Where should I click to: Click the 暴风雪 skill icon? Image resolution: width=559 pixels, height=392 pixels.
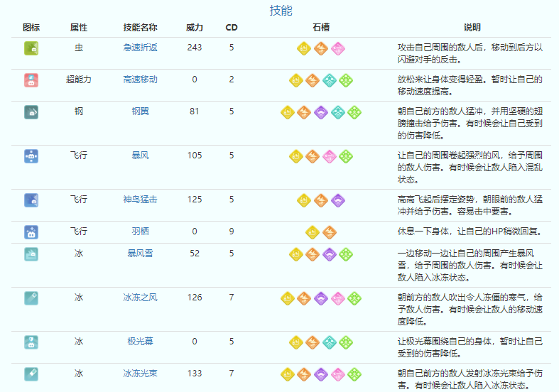click(31, 254)
